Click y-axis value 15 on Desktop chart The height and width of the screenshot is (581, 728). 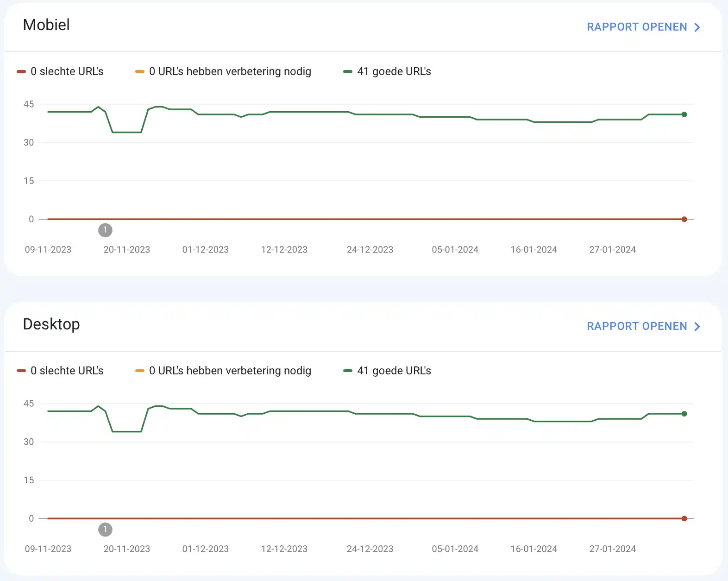click(29, 480)
